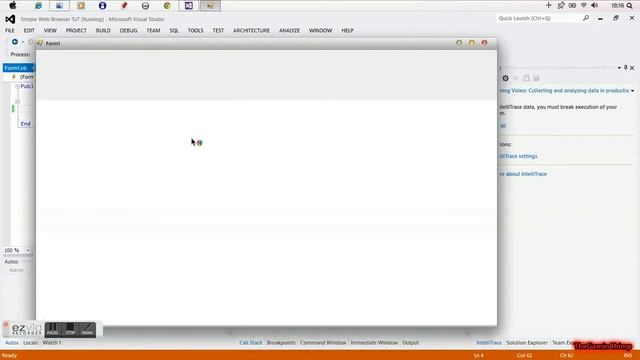Switch to the Watch 1 tab

click(52, 343)
